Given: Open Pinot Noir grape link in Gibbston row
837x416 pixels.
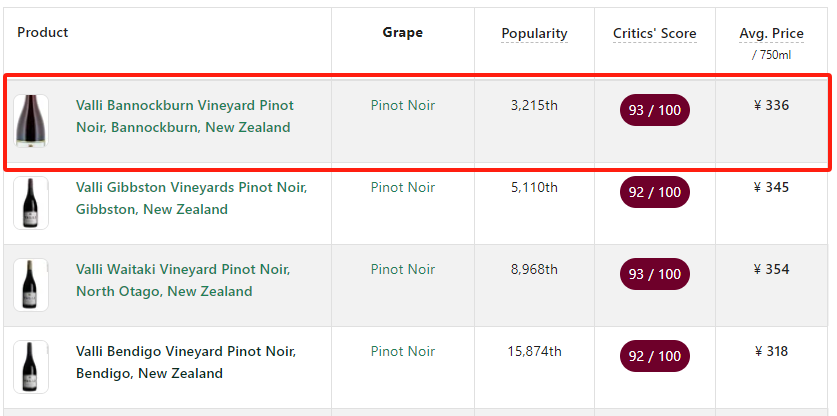Looking at the screenshot, I should click(x=402, y=187).
